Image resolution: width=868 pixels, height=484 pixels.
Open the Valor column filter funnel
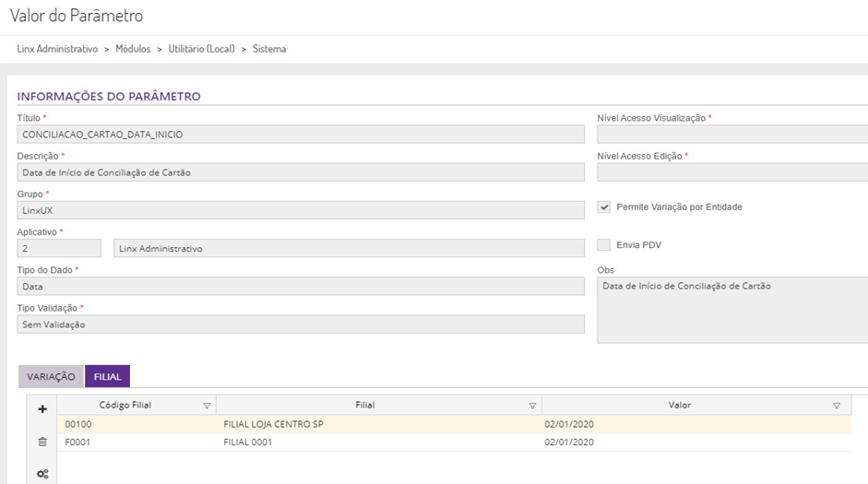pyautogui.click(x=837, y=406)
